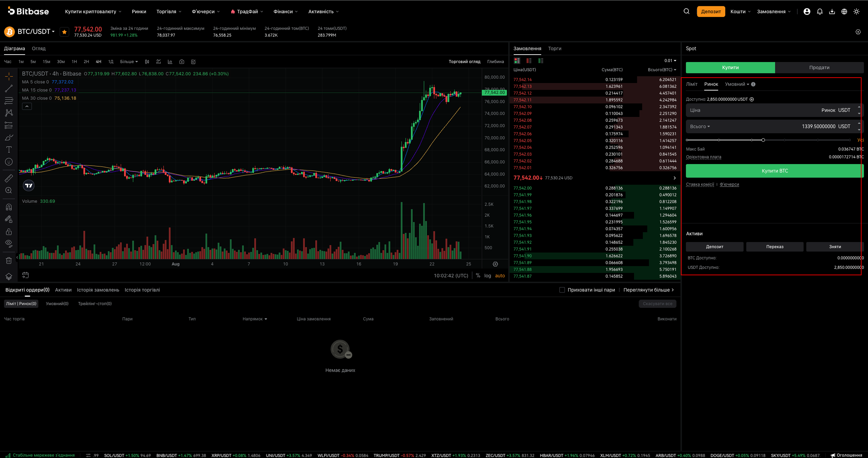The width and height of the screenshot is (868, 458).
Task: Toggle the log scale option
Action: 488,276
